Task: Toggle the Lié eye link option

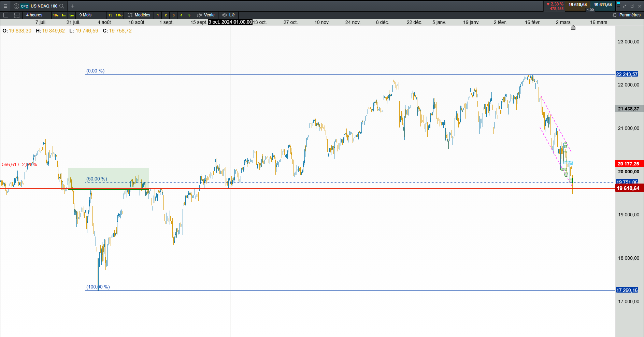Action: point(228,15)
